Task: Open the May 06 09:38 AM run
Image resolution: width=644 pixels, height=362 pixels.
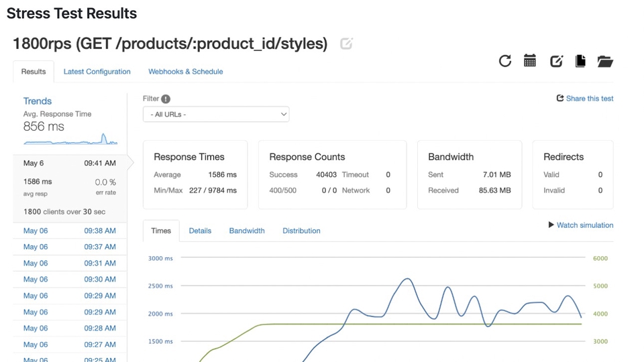Action: tap(70, 231)
